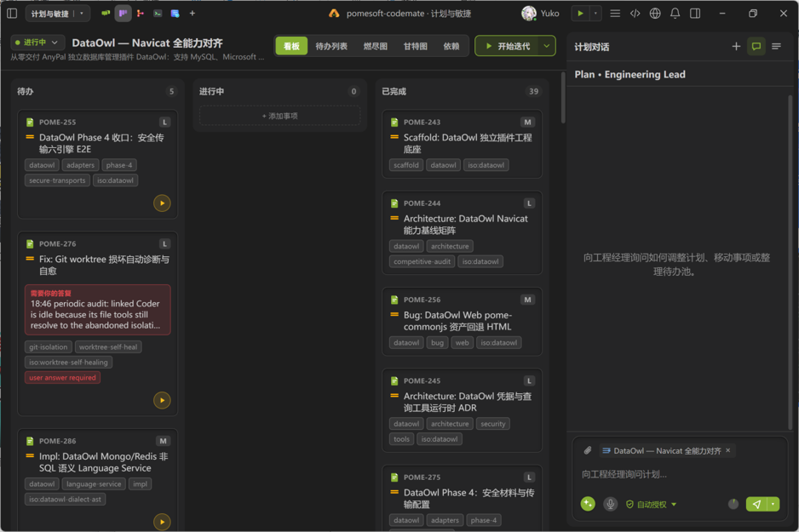This screenshot has width=799, height=532.
Task: Open the 进行中 status dropdown
Action: 37,43
